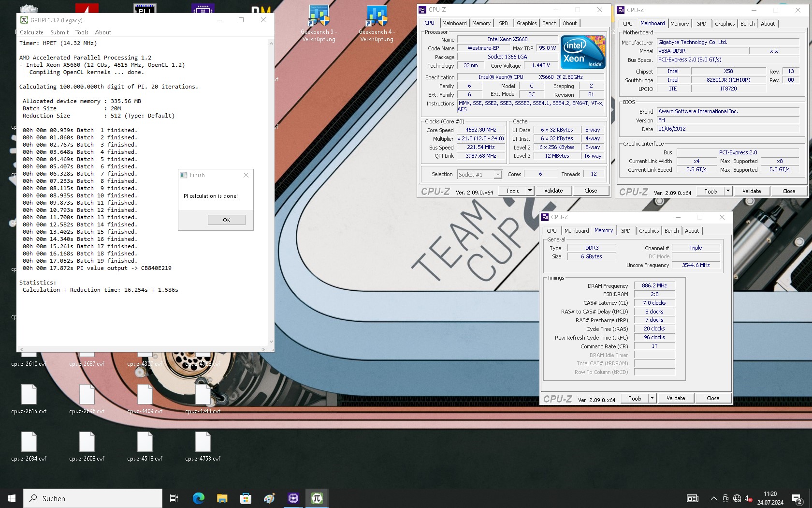Show hidden system tray icons

coord(713,498)
